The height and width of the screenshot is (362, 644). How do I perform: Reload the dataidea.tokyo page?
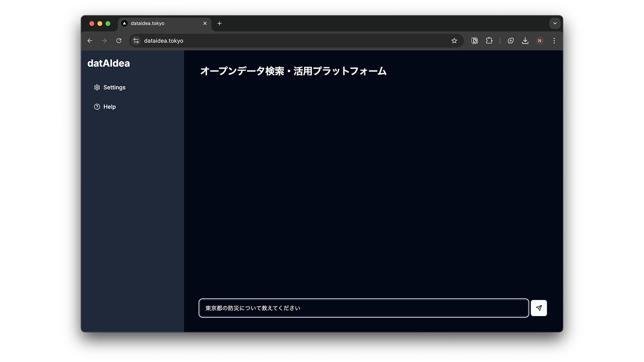coord(119,41)
